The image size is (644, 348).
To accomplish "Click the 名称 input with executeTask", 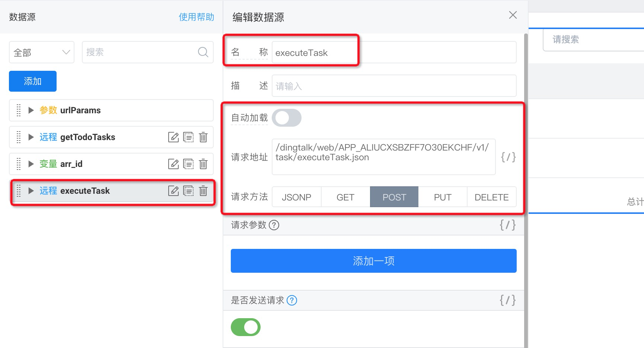I will click(394, 52).
